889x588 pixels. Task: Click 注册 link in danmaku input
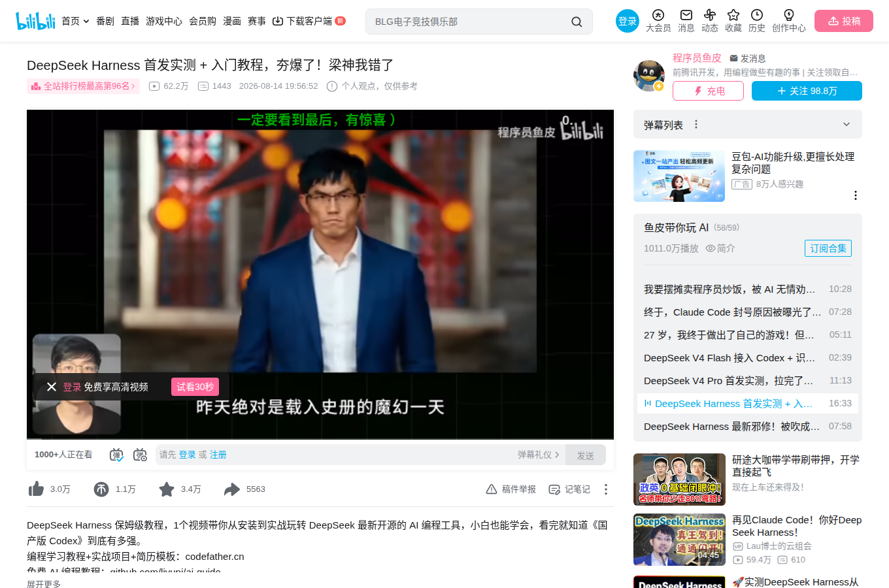218,455
